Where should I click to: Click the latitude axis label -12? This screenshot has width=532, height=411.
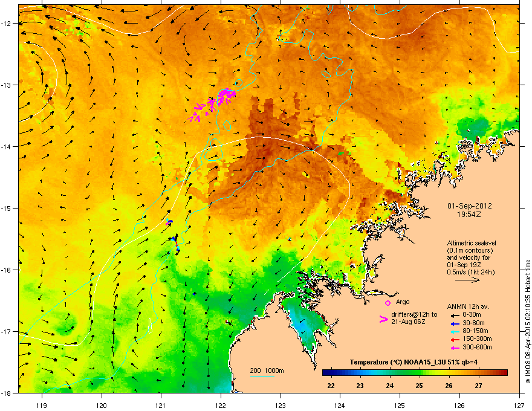coord(7,24)
